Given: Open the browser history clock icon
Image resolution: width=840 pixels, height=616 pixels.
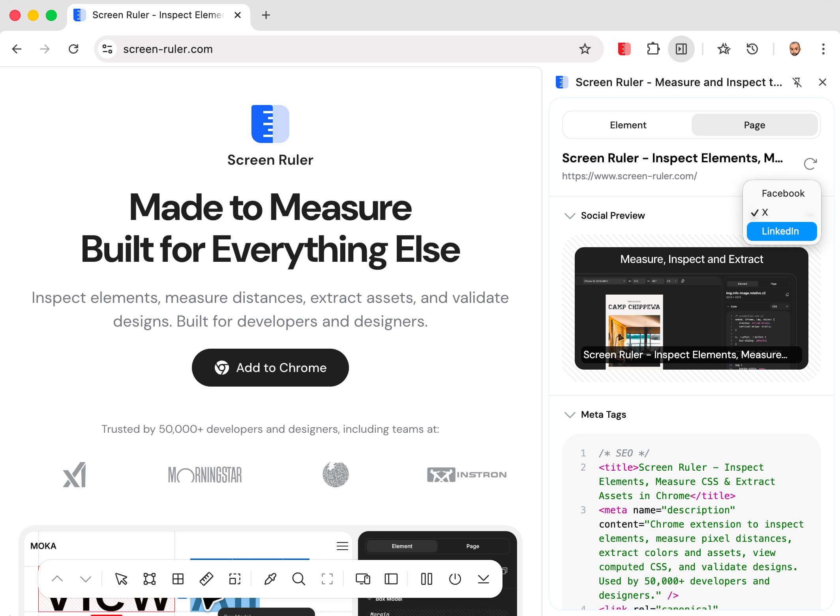Looking at the screenshot, I should pos(752,49).
